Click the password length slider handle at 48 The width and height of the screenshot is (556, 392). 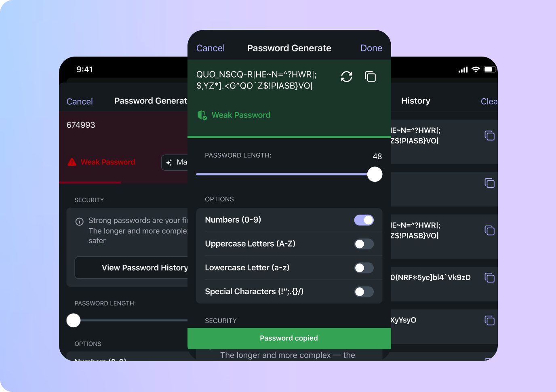[375, 175]
